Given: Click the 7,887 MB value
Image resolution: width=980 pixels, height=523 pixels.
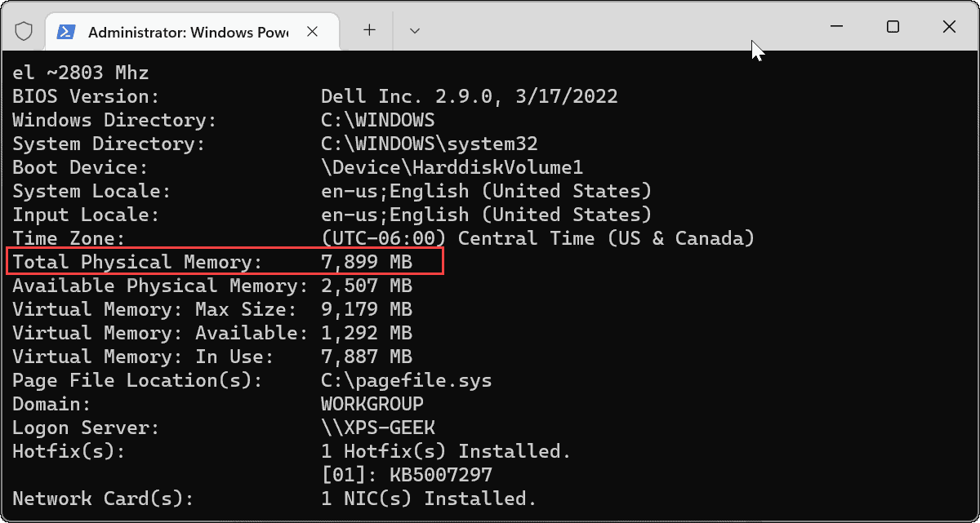Looking at the screenshot, I should [x=367, y=357].
